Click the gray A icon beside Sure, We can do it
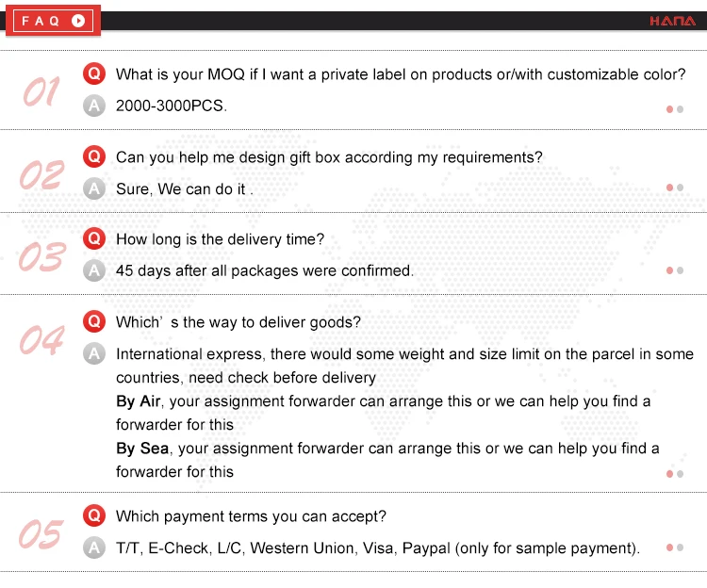Image resolution: width=707 pixels, height=588 pixels. (x=94, y=188)
